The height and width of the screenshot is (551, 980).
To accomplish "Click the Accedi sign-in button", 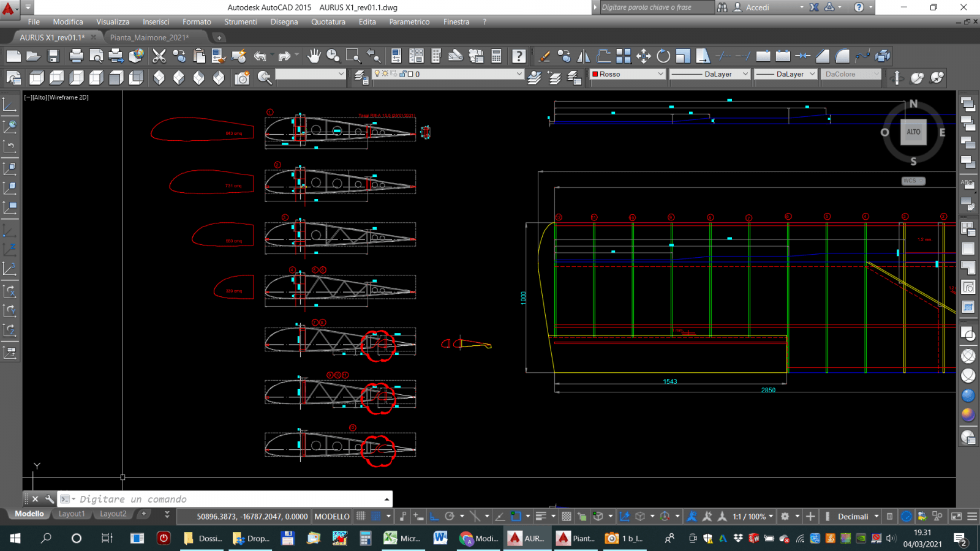I will click(x=757, y=7).
